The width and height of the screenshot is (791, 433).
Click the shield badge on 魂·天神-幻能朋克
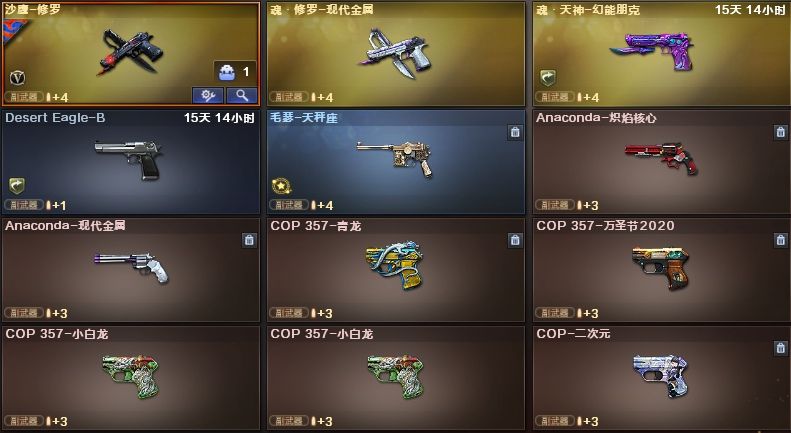click(x=548, y=78)
